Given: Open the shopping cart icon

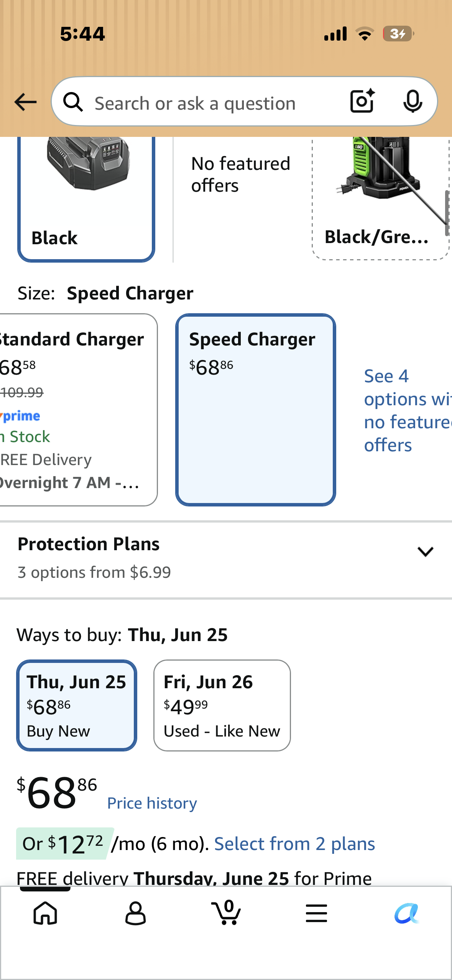Looking at the screenshot, I should [x=226, y=912].
